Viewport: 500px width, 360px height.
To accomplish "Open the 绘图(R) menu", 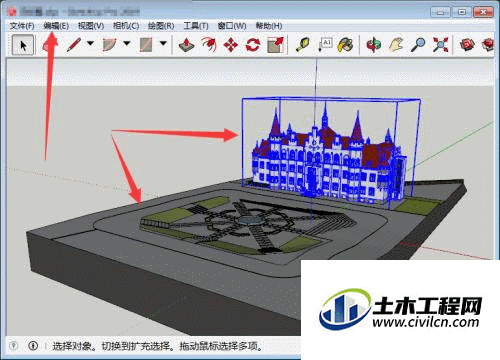I will 161,26.
